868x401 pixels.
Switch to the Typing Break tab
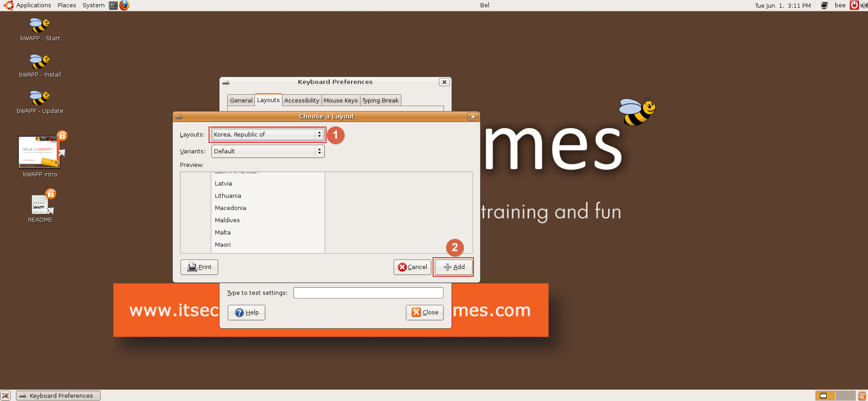[x=380, y=100]
